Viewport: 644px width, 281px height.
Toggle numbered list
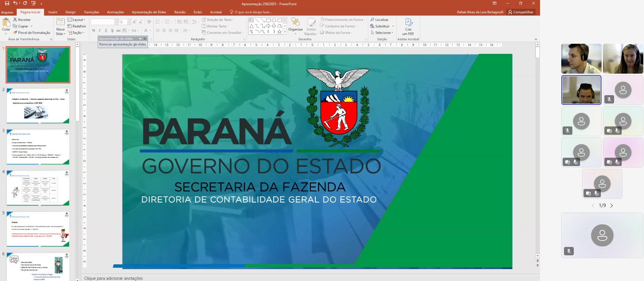tap(168, 22)
